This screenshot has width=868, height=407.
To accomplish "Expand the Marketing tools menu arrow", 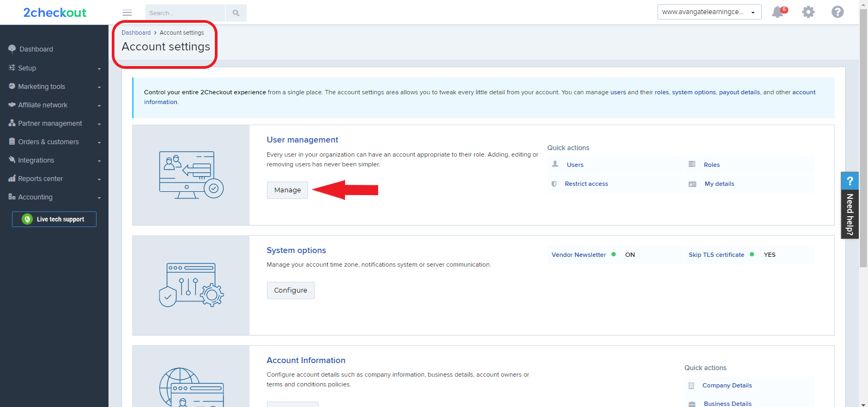I will [x=99, y=87].
